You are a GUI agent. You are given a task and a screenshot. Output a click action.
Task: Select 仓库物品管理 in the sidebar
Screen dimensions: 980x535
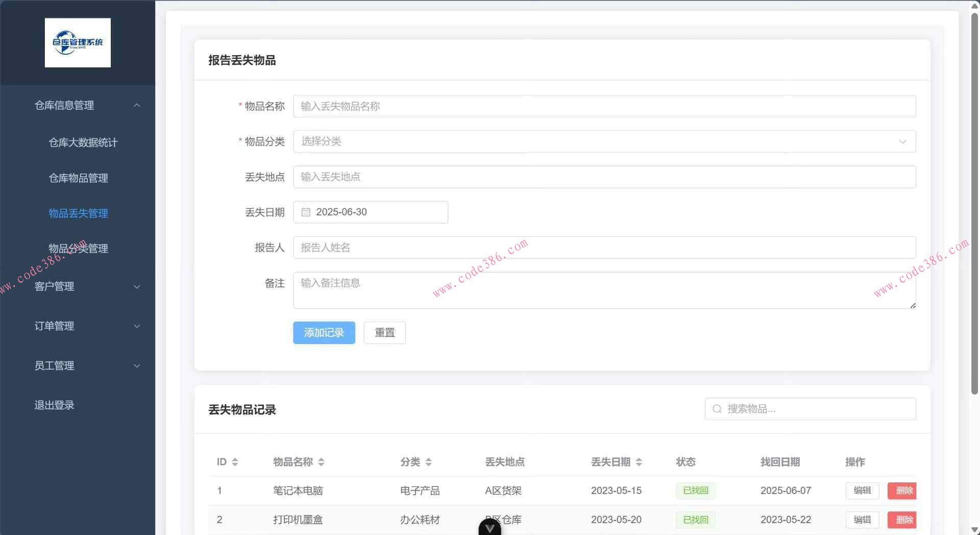point(78,178)
